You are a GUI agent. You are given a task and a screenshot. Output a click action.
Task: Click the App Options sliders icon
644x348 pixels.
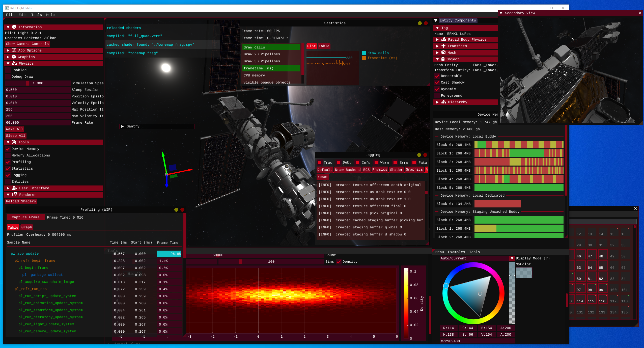point(14,50)
